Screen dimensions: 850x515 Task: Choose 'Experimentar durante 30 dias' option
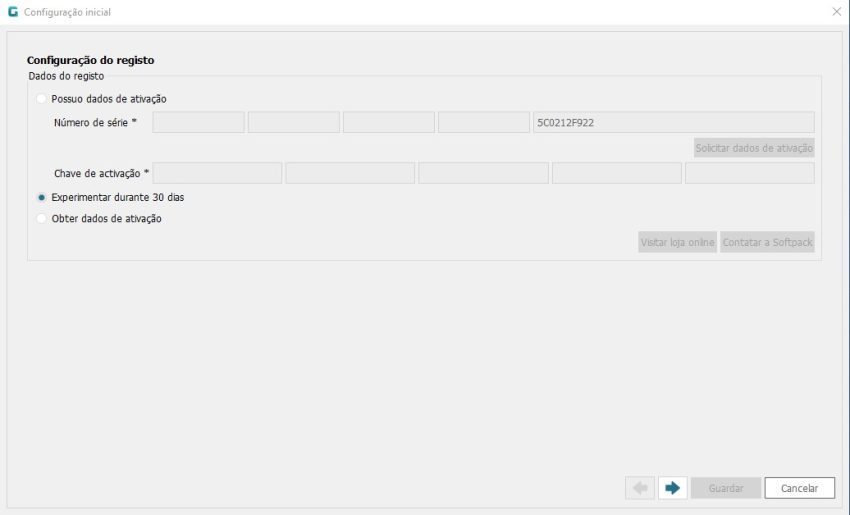[41, 198]
